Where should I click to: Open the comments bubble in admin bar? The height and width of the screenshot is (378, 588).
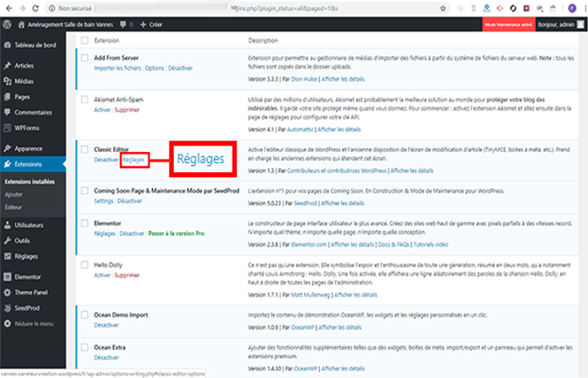tap(123, 24)
